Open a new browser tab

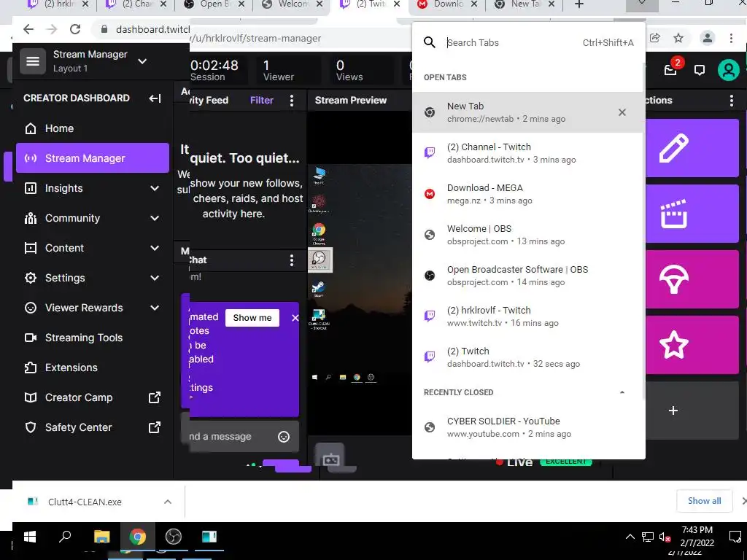[578, 5]
